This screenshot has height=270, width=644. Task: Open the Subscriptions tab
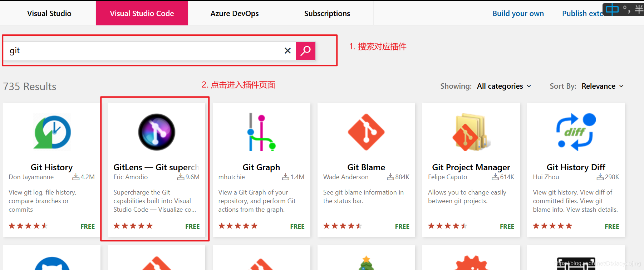click(x=327, y=13)
